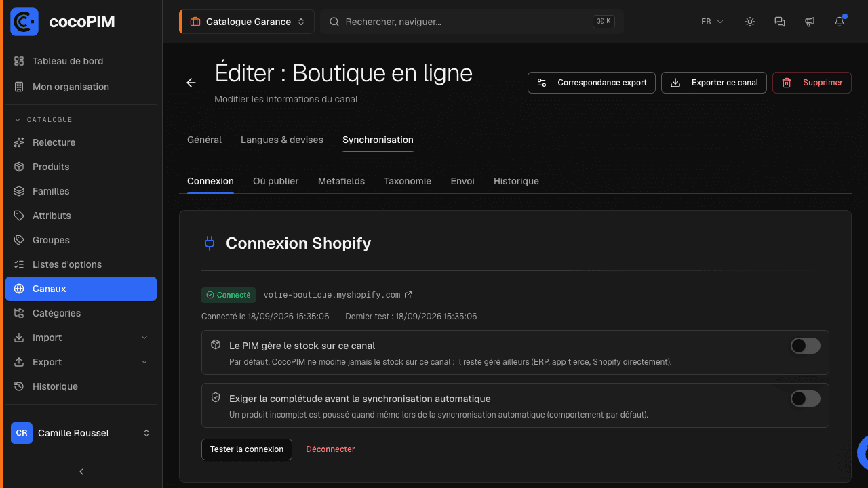Click 'Connecté le 18/09/2026 15:35:06' text
This screenshot has width=868, height=488.
click(x=265, y=317)
